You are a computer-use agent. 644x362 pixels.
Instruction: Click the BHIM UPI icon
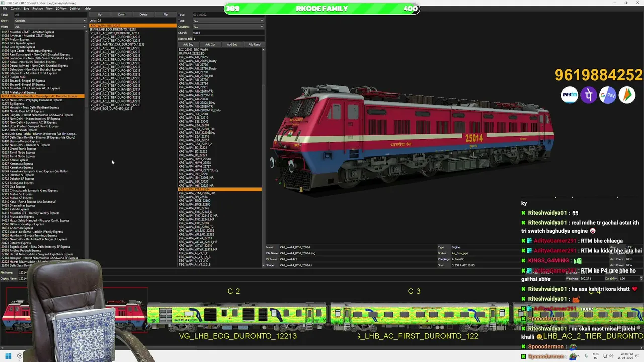pos(627,95)
